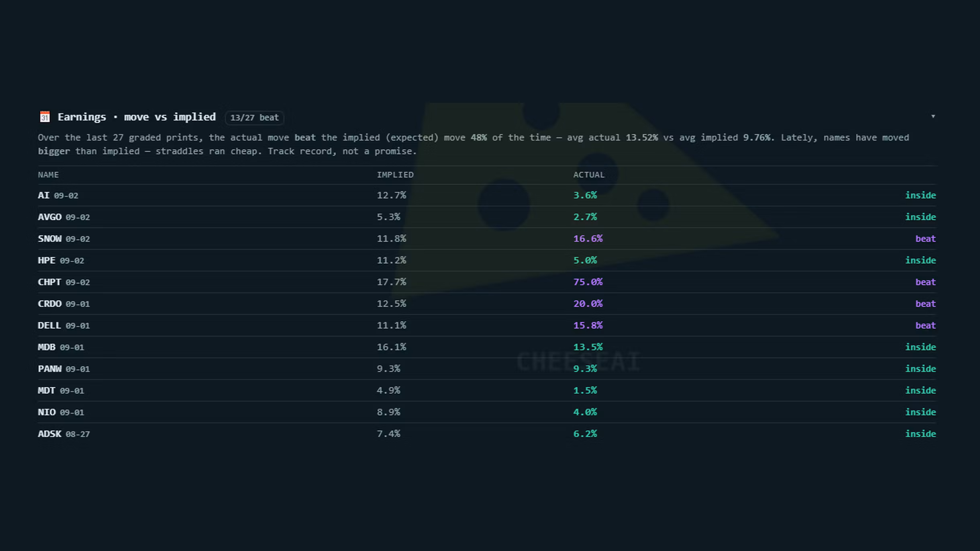Click SNOW implied move value 11.8%
980x551 pixels.
[x=391, y=239]
